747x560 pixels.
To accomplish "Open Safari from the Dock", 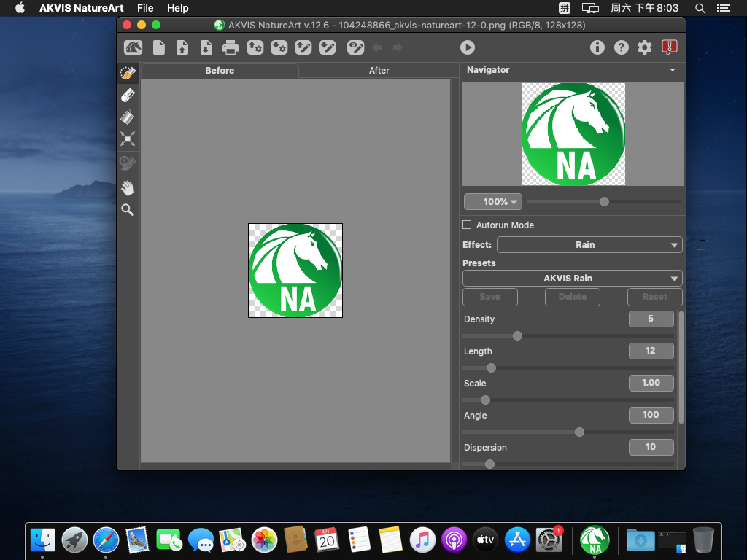I will click(106, 540).
